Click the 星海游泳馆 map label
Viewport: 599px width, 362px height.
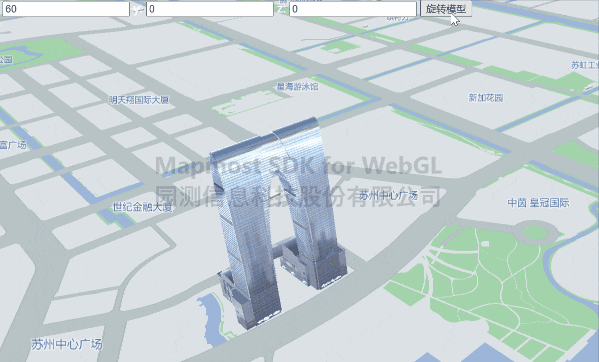tap(298, 87)
